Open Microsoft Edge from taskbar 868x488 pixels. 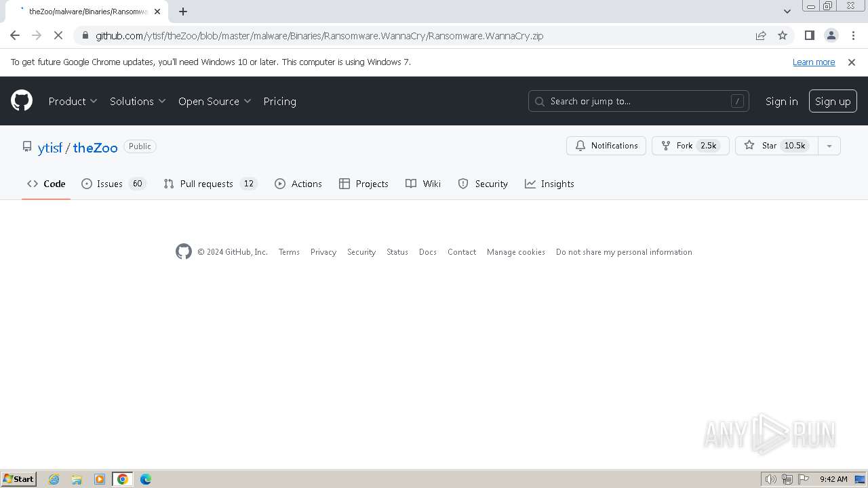[x=146, y=479]
